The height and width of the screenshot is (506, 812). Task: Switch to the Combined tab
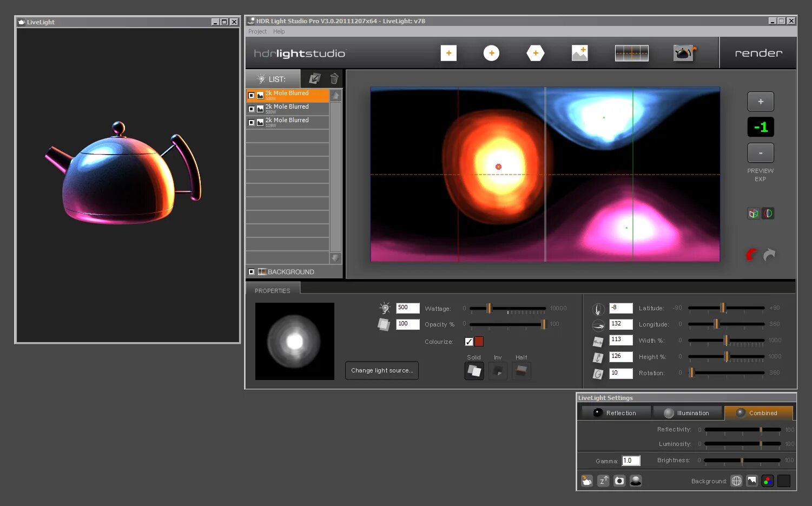(x=758, y=413)
